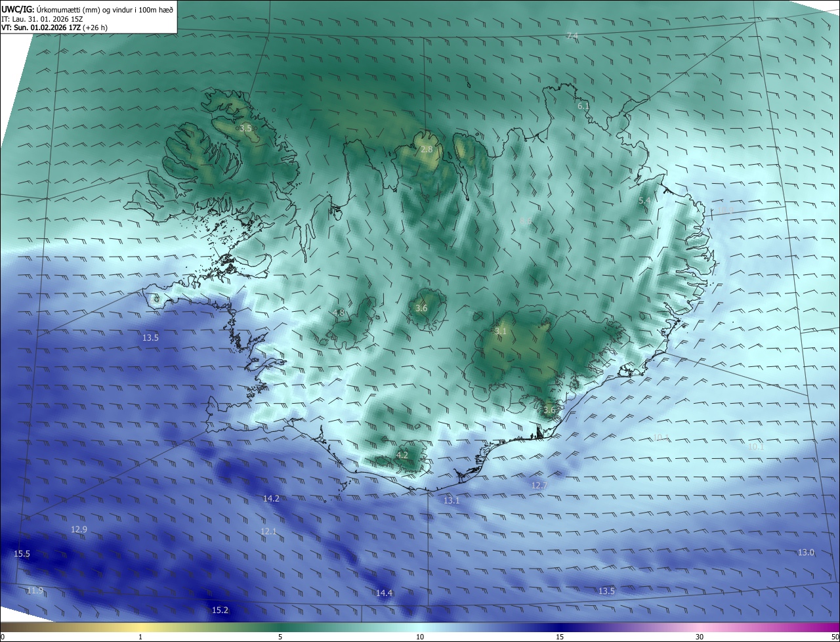Click the 15.2 value on the map

click(x=220, y=610)
